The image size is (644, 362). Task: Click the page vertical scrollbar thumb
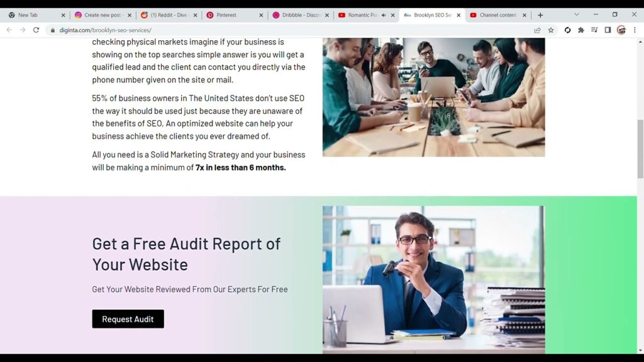640,148
